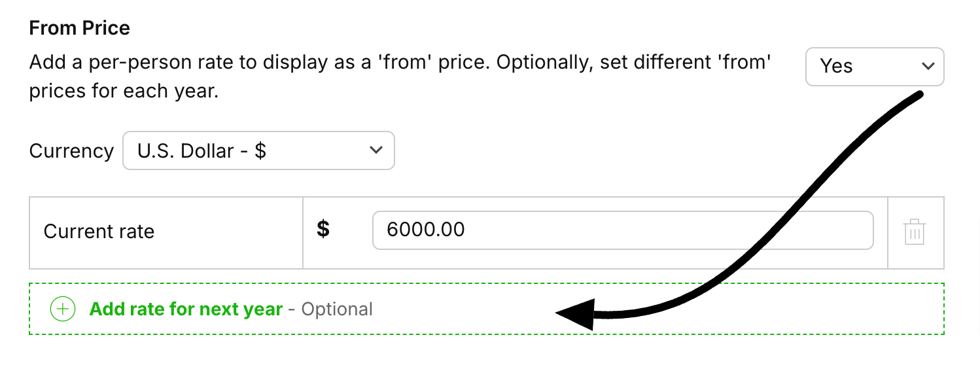The image size is (980, 369).
Task: Click the bold dollar sign symbol
Action: pyautogui.click(x=323, y=230)
